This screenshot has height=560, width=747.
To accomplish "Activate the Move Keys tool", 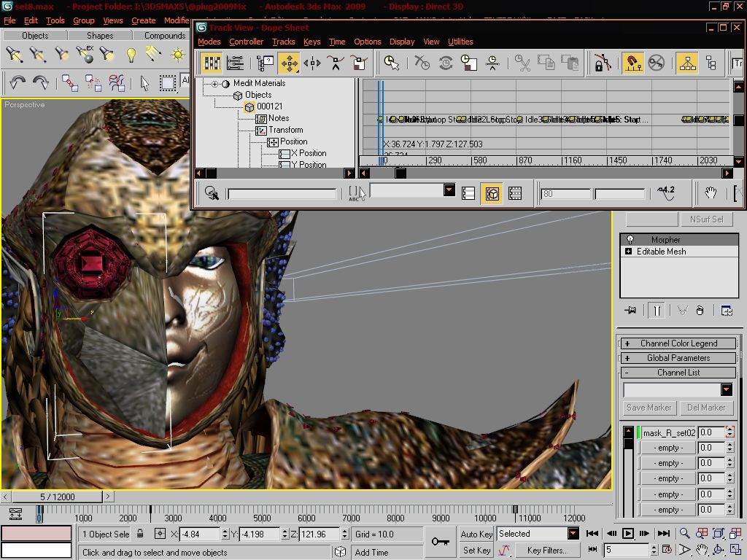I will 289,63.
